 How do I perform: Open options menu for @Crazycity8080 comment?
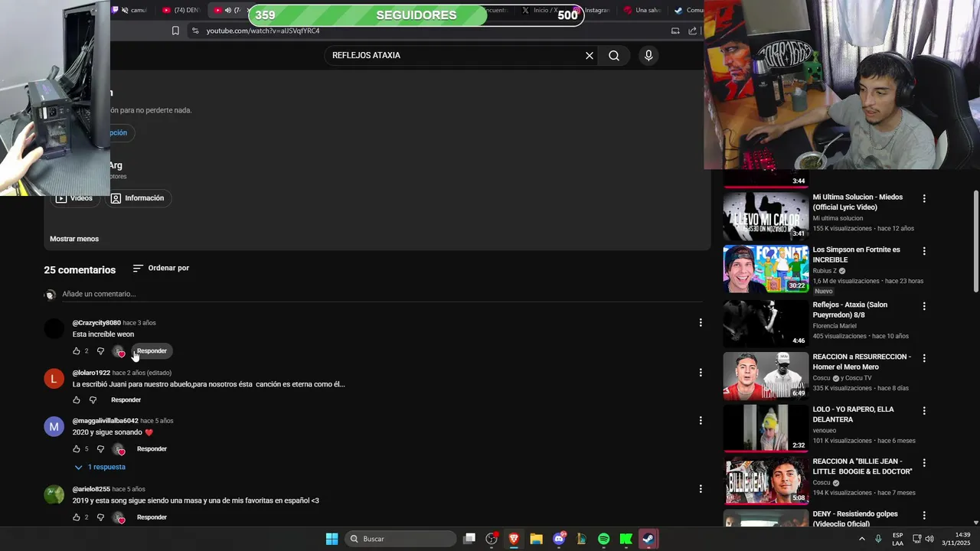(x=701, y=323)
